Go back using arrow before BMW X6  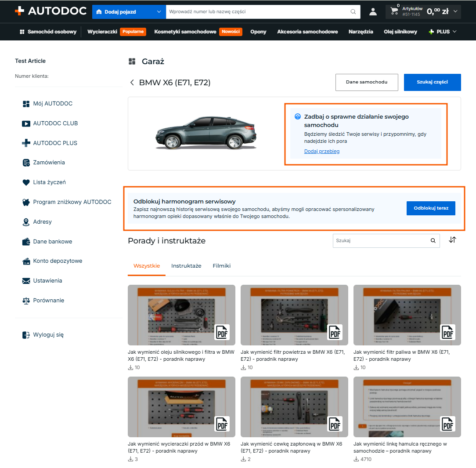[132, 83]
